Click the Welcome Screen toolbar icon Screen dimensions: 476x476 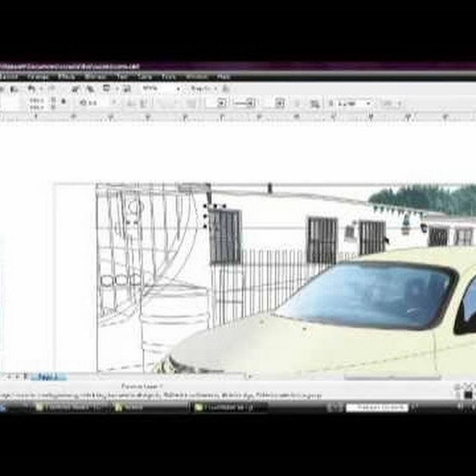click(x=126, y=89)
